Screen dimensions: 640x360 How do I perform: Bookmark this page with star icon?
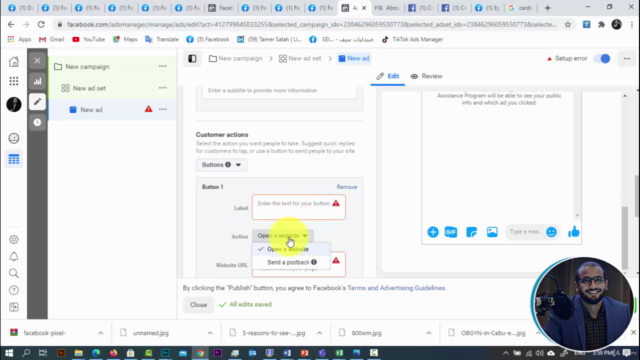point(567,24)
